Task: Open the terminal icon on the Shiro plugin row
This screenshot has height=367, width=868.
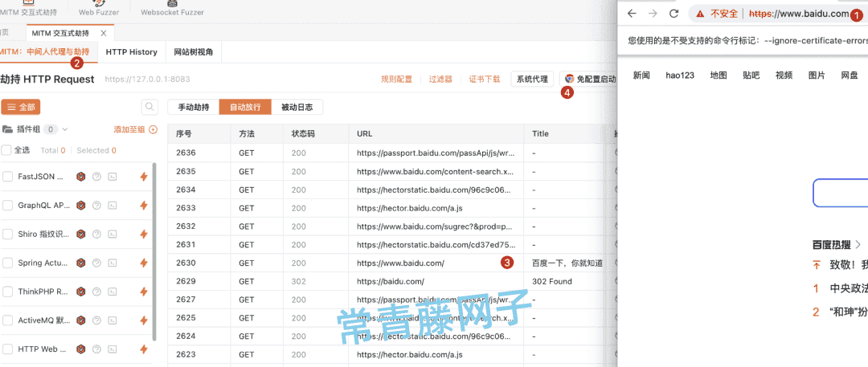Action: tap(112, 234)
